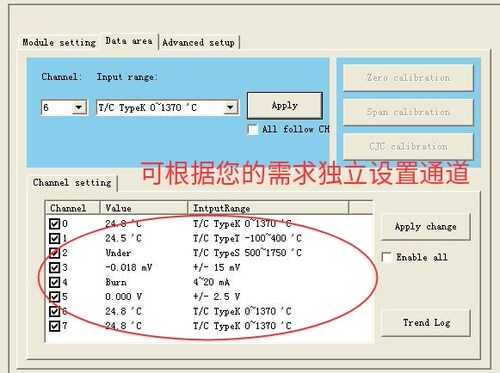
Task: Click the IntputRange column header
Action: [x=268, y=208]
